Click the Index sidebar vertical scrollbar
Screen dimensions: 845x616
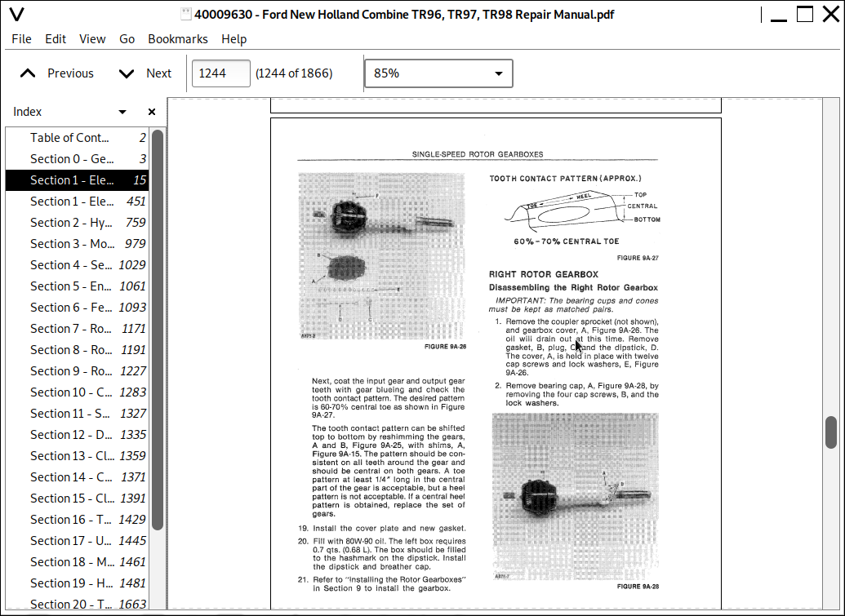[x=158, y=330]
